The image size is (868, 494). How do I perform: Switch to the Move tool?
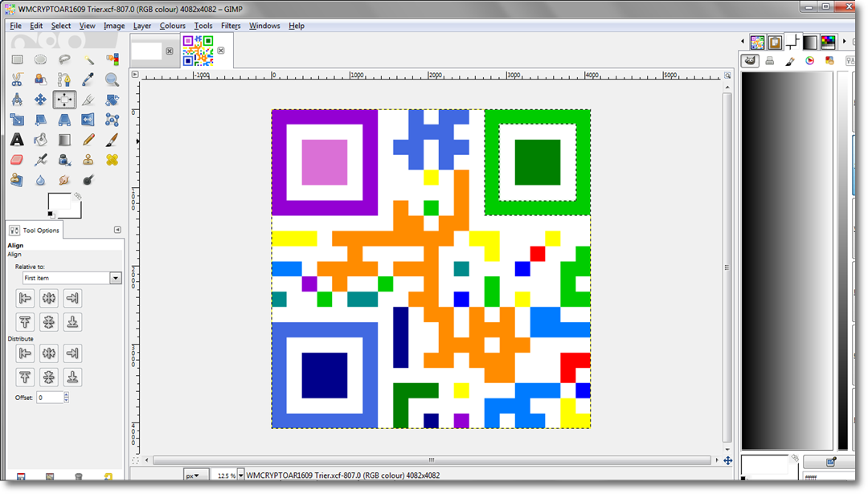40,100
